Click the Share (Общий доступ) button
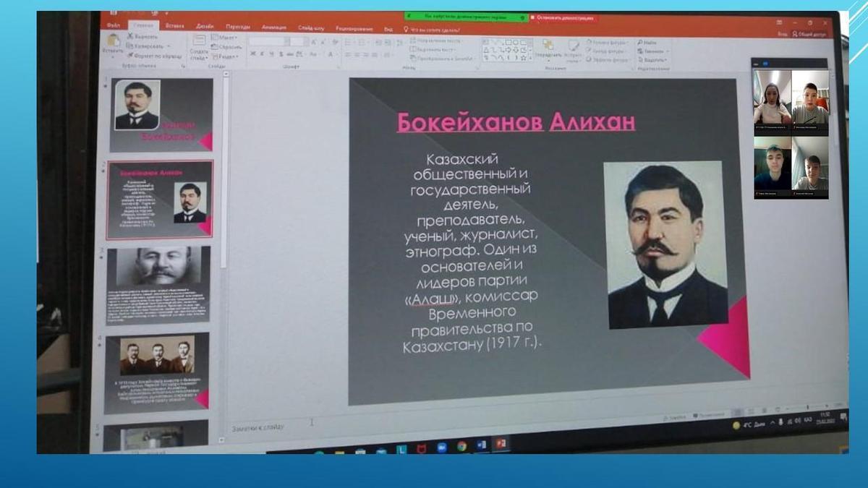Screen dimensions: 868x488 coord(809,34)
